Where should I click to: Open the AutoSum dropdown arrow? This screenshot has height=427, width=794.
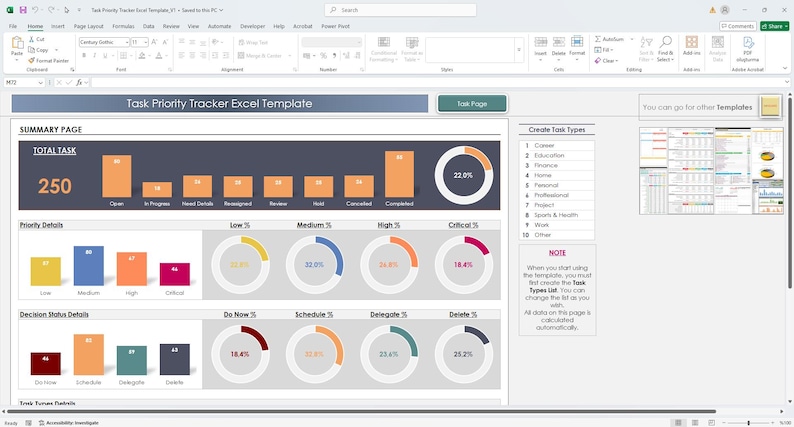630,39
